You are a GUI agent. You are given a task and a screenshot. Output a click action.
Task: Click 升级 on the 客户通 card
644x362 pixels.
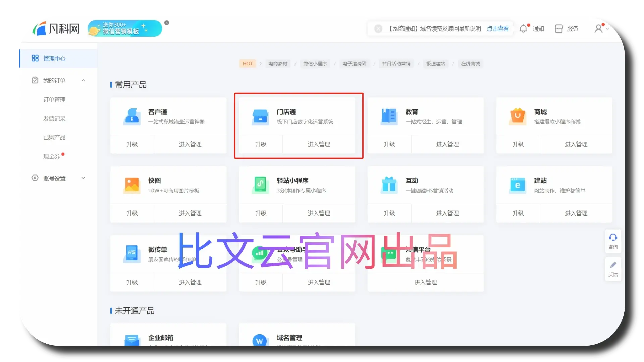click(132, 144)
